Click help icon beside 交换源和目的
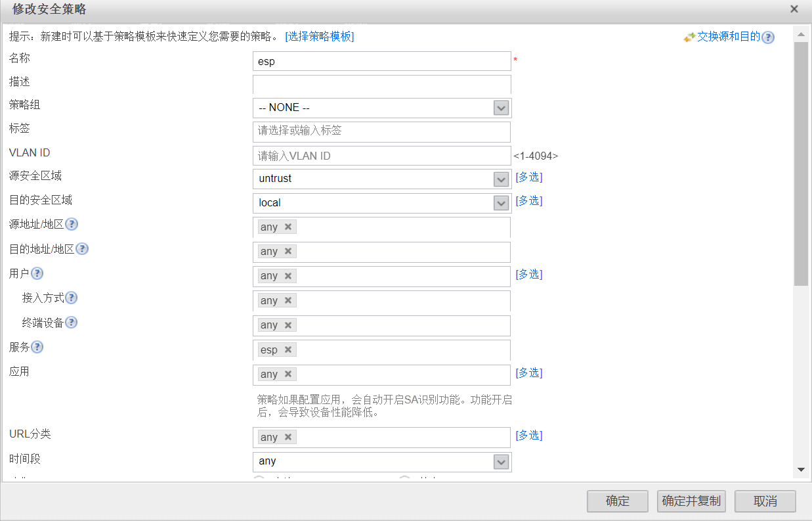This screenshot has width=812, height=521. pos(767,37)
